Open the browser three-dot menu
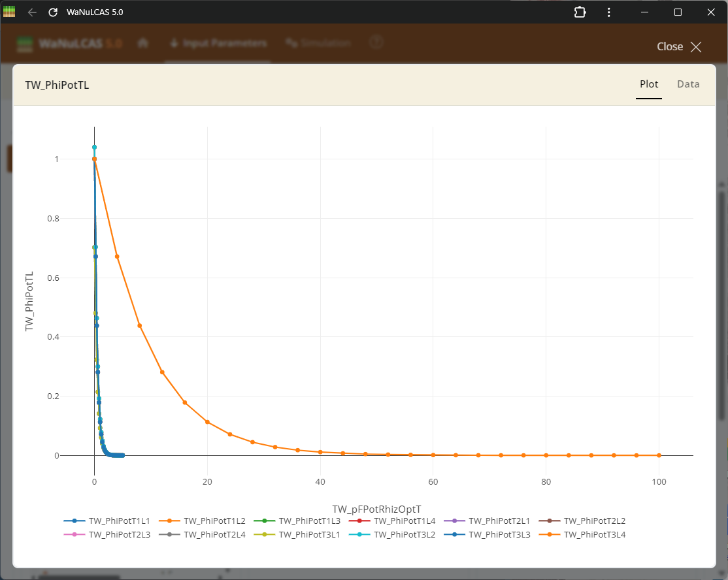Viewport: 728px width, 580px height. (608, 12)
